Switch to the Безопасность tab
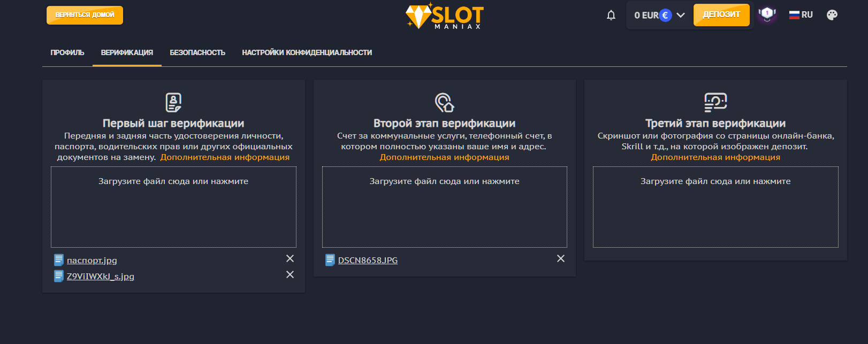 (197, 52)
